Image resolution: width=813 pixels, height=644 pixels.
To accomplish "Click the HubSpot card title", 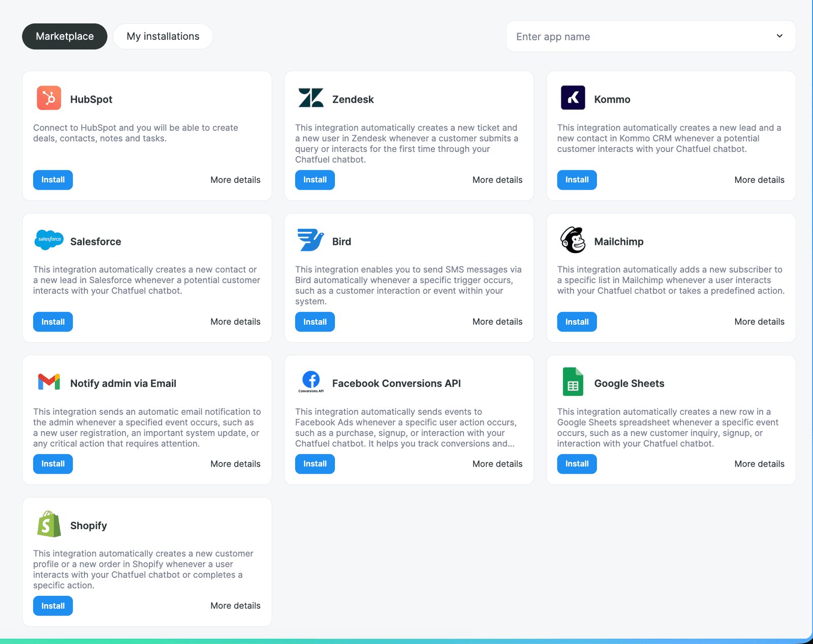I will point(91,99).
